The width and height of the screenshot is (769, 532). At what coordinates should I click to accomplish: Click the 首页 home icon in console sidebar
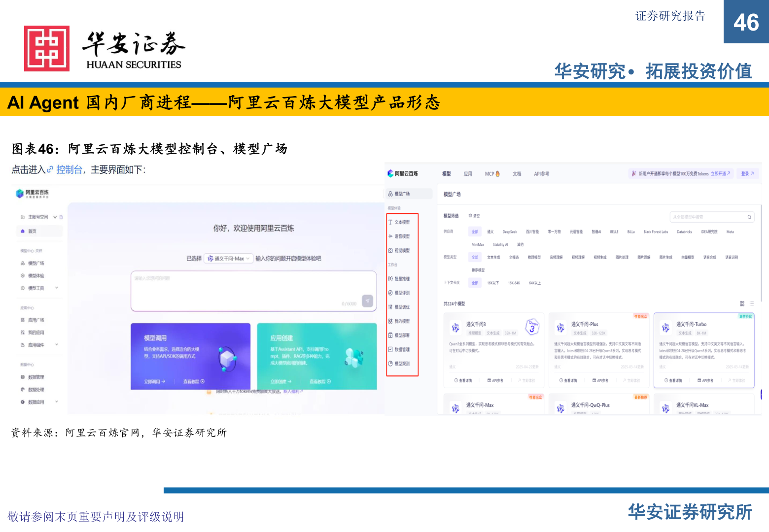pyautogui.click(x=23, y=231)
